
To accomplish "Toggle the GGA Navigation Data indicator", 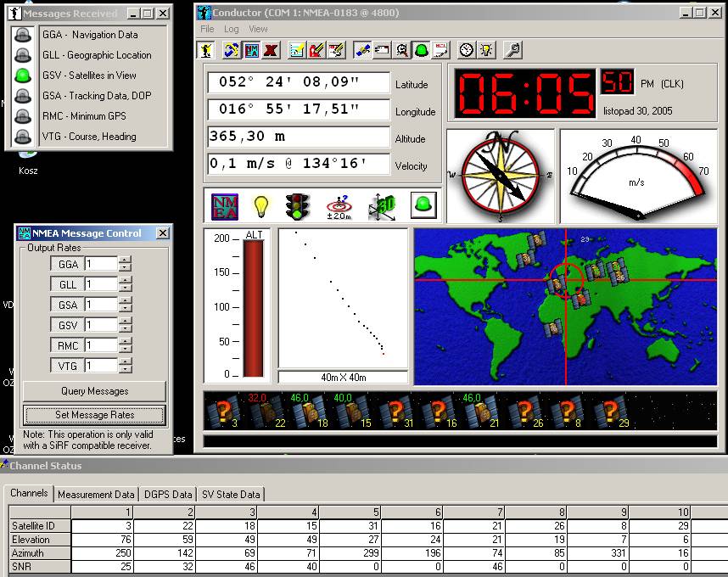I will click(x=24, y=35).
